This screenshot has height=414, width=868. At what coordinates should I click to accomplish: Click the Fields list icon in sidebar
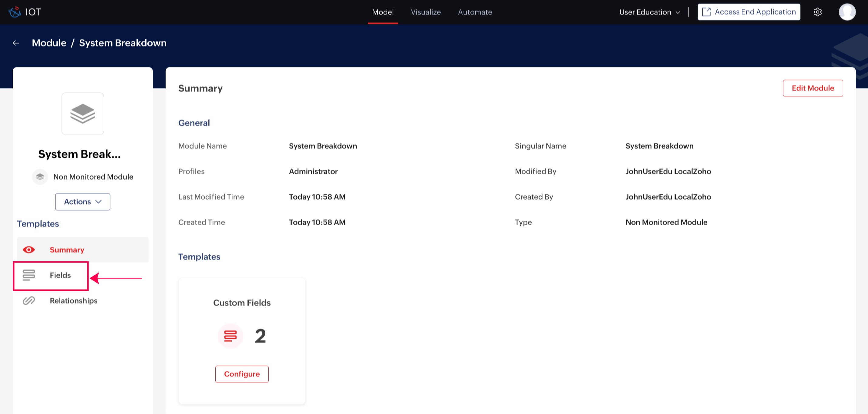(29, 275)
